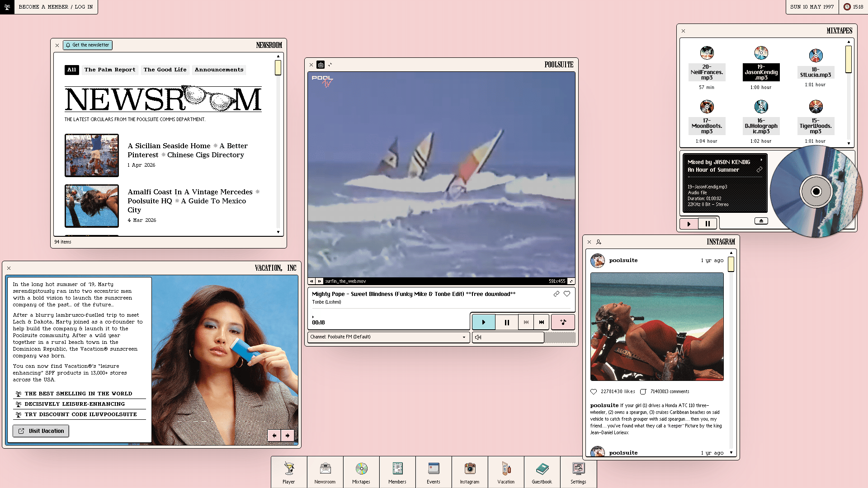This screenshot has height=488, width=868.
Task: Pause the track in the Poolsuite player
Action: click(507, 322)
